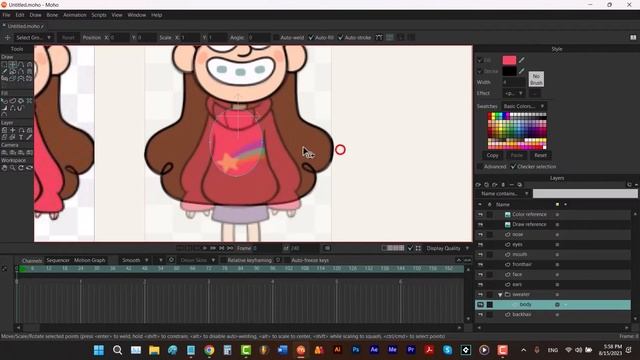Select the Pan Workspace hand tool
This screenshot has width=640, height=360.
[4, 168]
